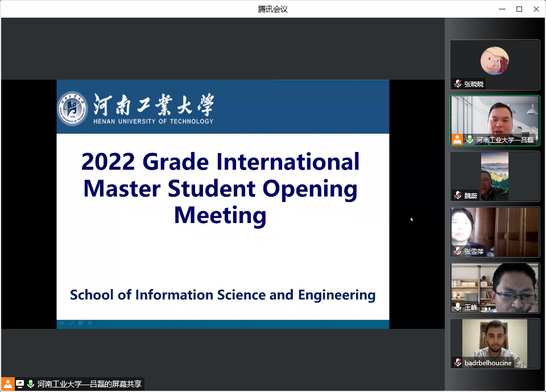Click the screen share icon in bottom bar
The image size is (546, 392).
tap(20, 384)
